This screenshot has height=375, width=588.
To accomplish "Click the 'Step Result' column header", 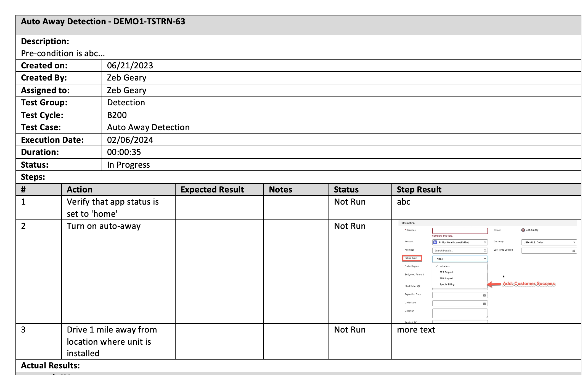I will [x=419, y=190].
